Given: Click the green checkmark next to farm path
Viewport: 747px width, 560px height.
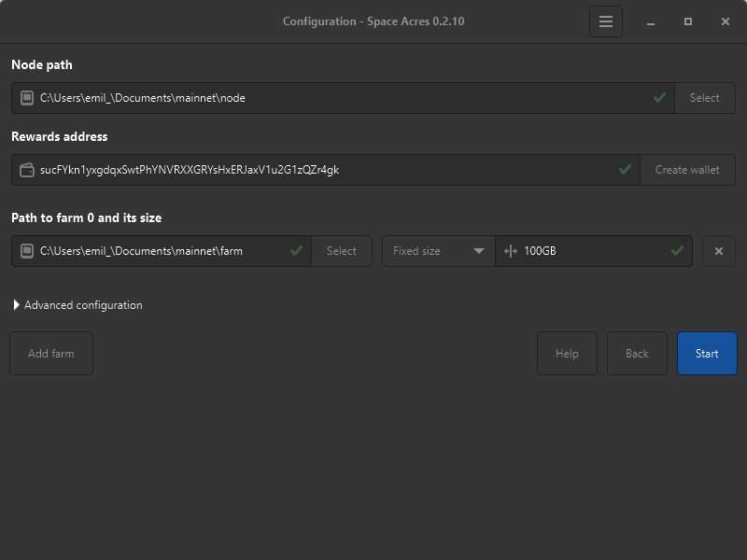Looking at the screenshot, I should pyautogui.click(x=297, y=250).
